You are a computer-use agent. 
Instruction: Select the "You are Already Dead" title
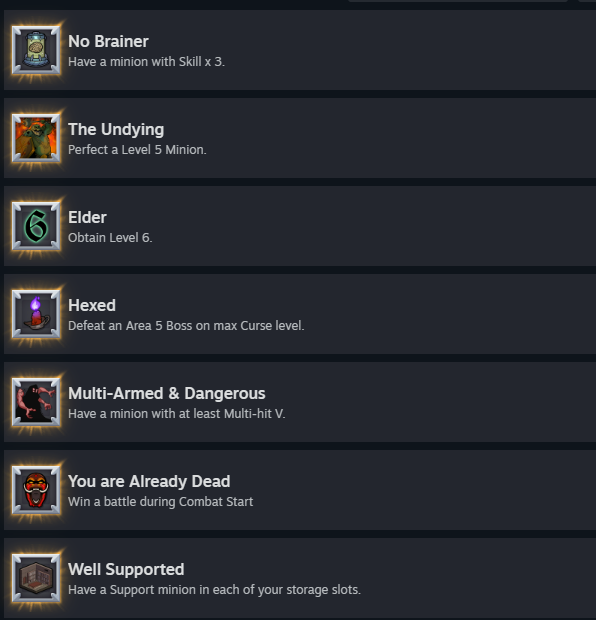[x=149, y=482]
